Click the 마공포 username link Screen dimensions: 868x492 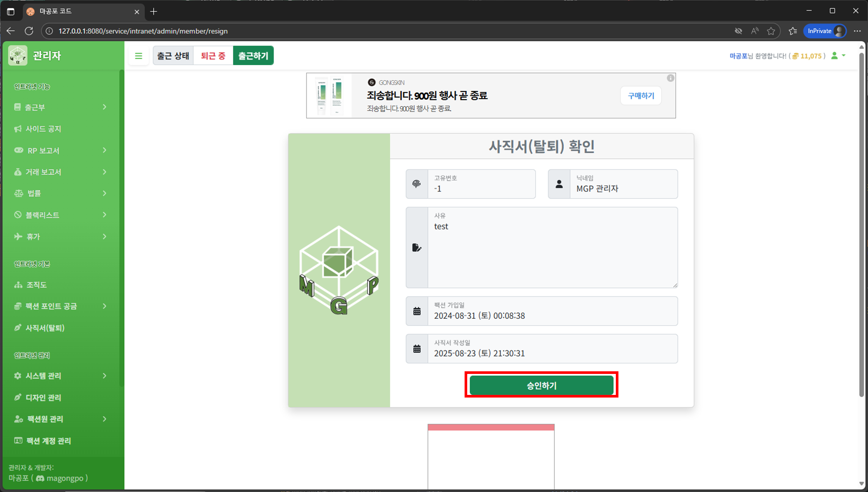pos(738,56)
